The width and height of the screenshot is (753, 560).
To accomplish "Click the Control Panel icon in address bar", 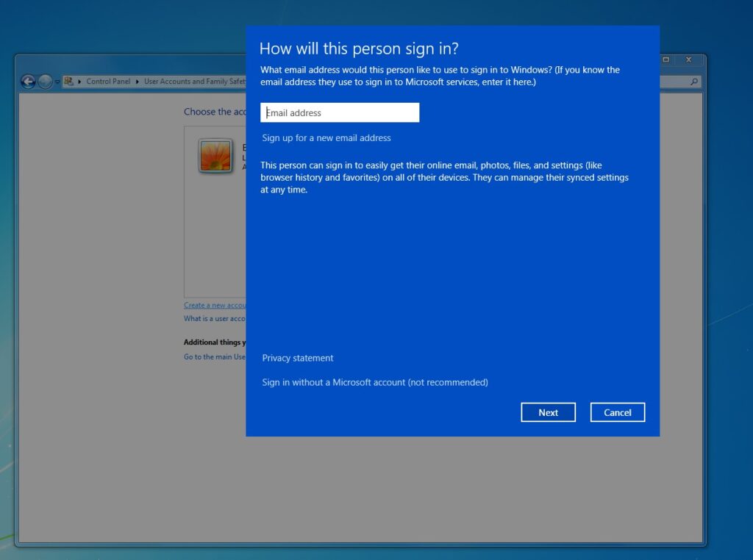I will 69,82.
